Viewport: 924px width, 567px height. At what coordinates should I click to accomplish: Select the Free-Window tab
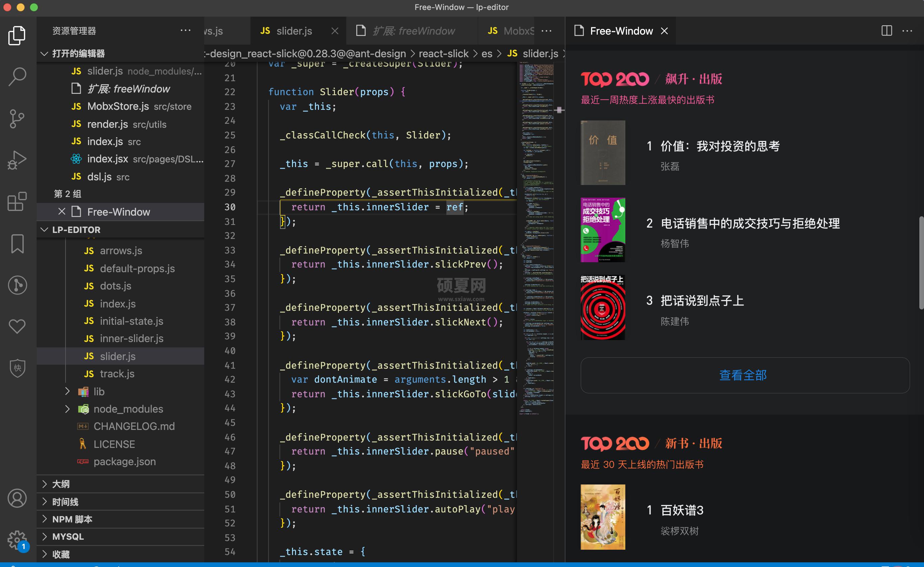click(621, 31)
